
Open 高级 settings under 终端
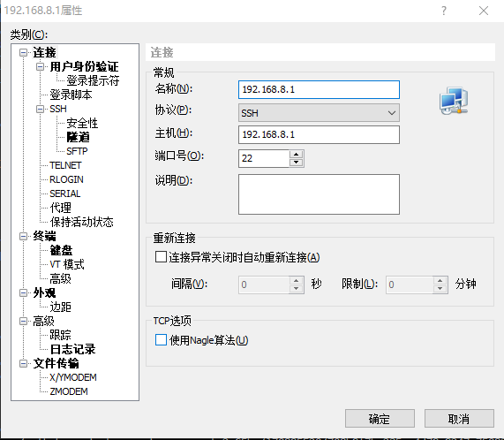[x=60, y=278]
